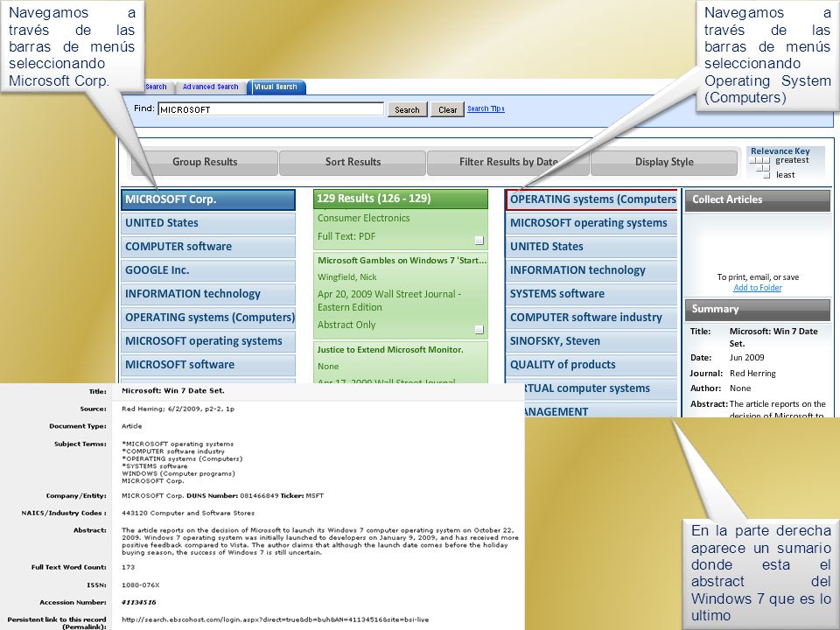Click the Accession Number value 41134516
The image size is (840, 630).
point(139,602)
